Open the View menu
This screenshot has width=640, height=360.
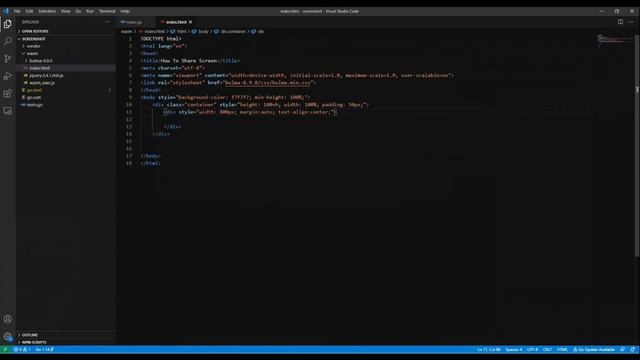pos(65,11)
